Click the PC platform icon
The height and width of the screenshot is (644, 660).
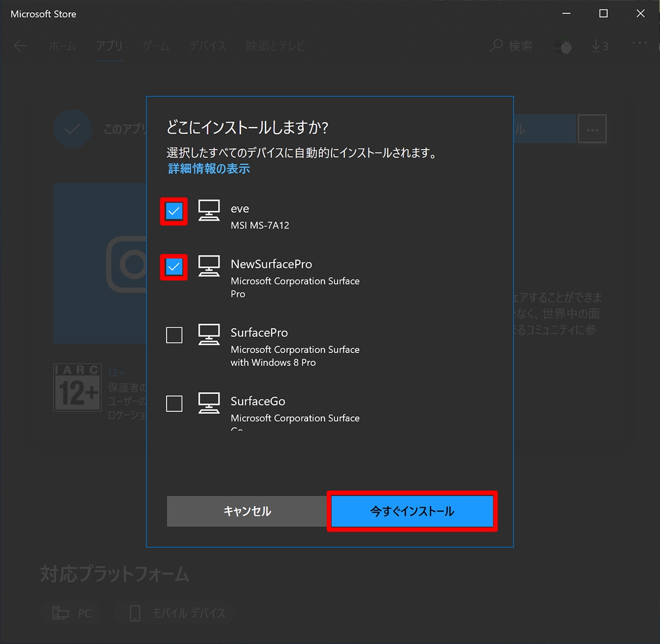pyautogui.click(x=61, y=613)
